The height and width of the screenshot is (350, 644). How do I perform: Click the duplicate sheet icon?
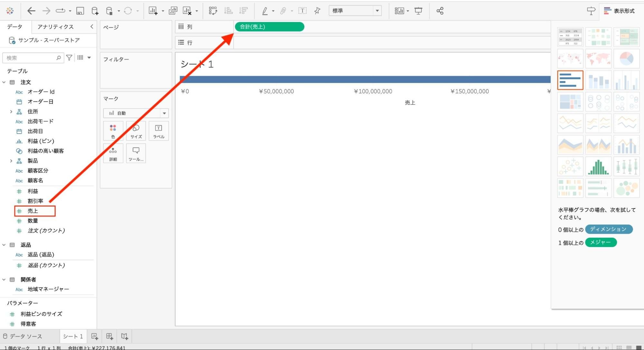(173, 11)
